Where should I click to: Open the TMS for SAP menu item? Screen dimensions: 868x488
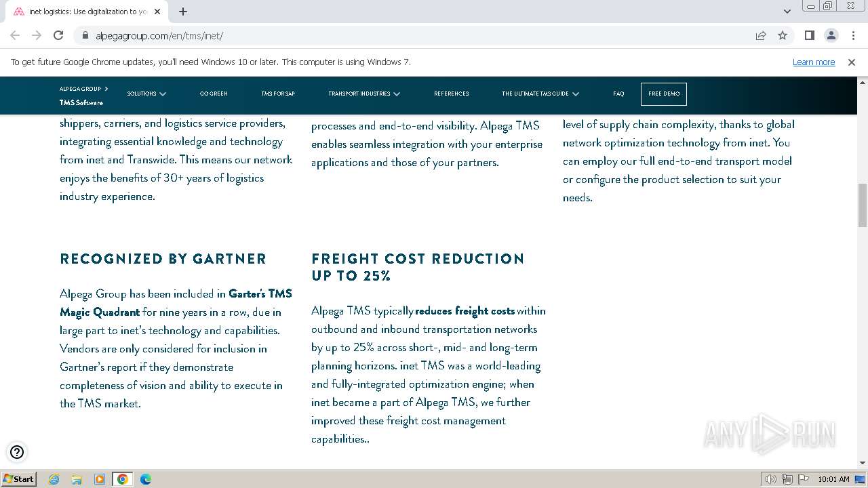278,94
